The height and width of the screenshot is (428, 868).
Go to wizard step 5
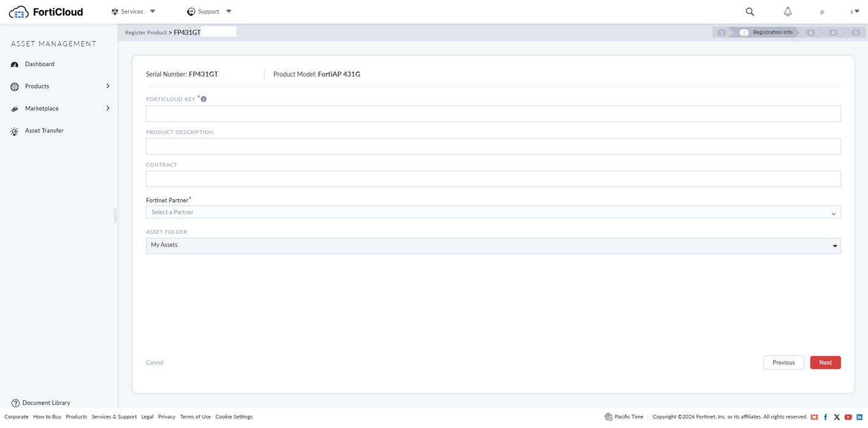(856, 32)
